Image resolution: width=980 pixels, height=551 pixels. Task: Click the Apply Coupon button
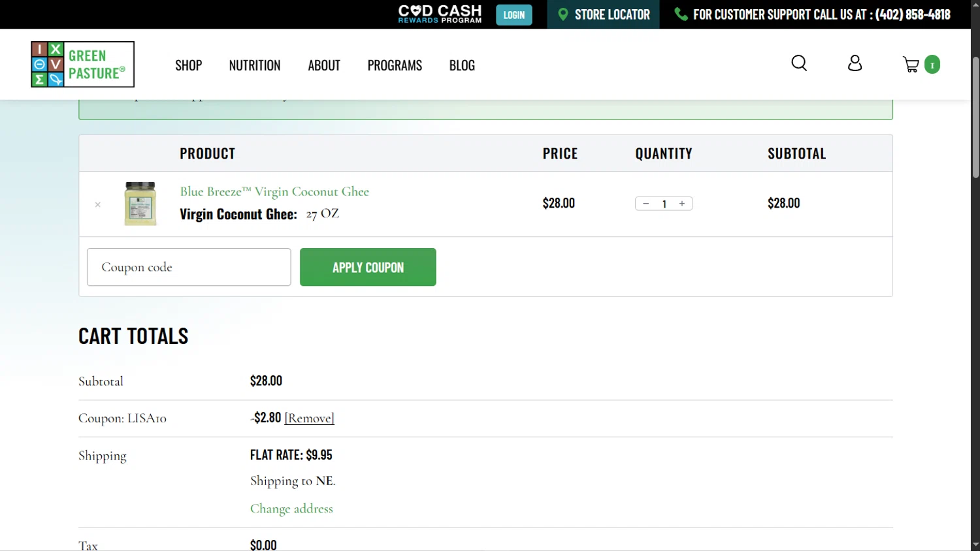point(368,267)
